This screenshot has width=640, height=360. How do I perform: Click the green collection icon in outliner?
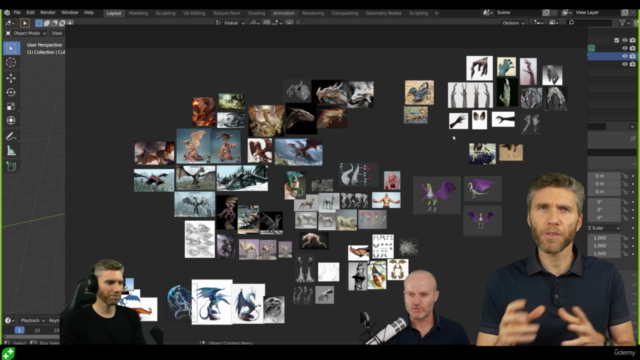[591, 48]
